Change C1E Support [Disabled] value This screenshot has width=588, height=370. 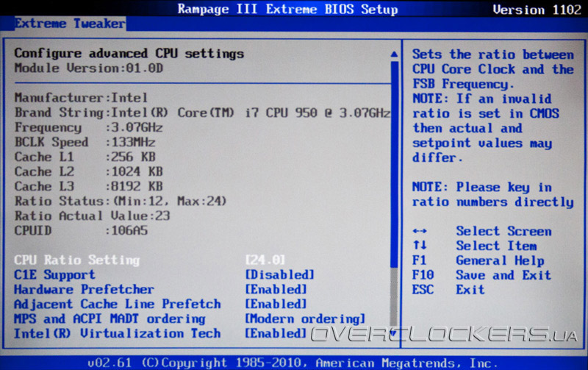[x=280, y=274]
